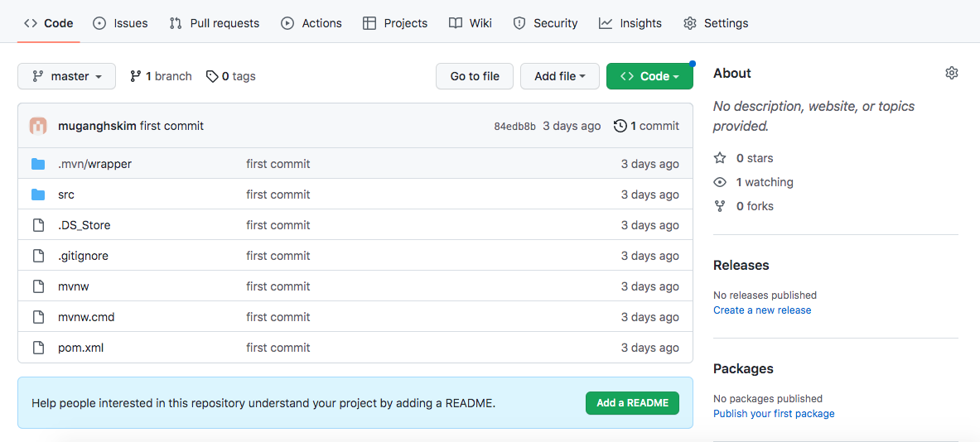980x442 pixels.
Task: View the 1 commit history link
Action: click(x=646, y=126)
